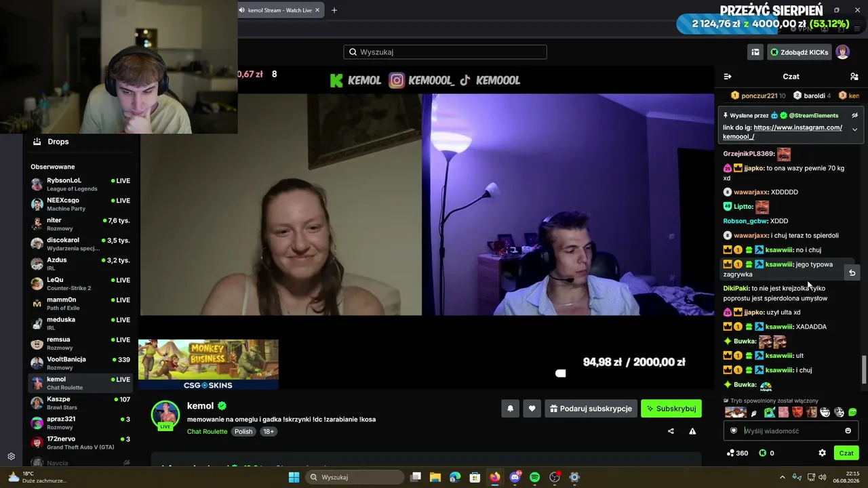
Task: Toggle notifications bell for kemol
Action: click(x=511, y=409)
